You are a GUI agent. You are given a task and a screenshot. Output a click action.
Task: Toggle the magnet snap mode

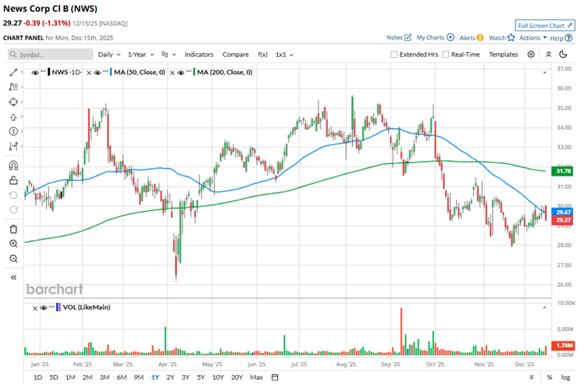(x=13, y=166)
